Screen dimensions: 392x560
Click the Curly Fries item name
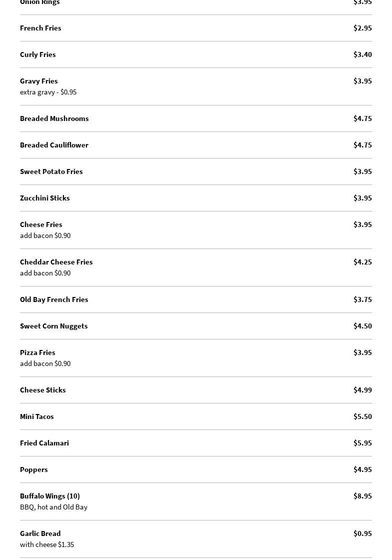38,54
